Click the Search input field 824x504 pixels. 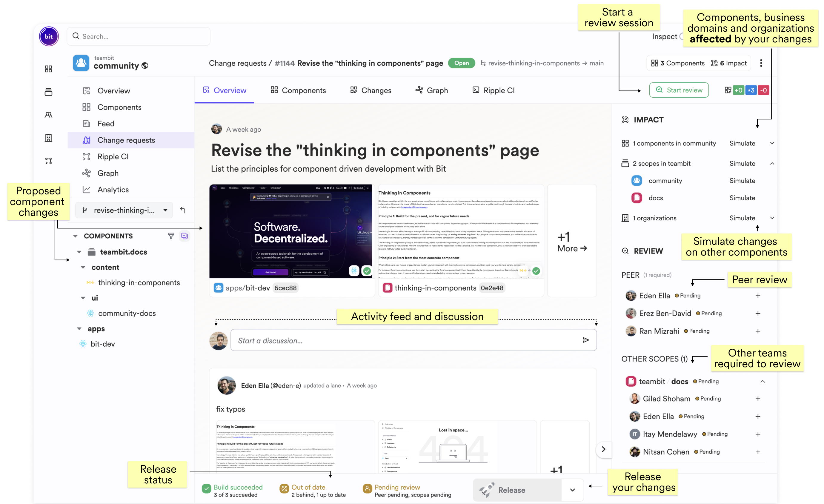(x=139, y=36)
